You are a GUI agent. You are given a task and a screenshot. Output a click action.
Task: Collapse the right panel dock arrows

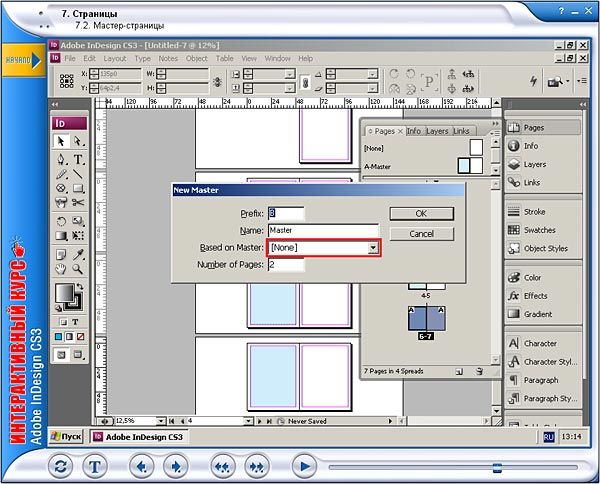click(x=582, y=104)
